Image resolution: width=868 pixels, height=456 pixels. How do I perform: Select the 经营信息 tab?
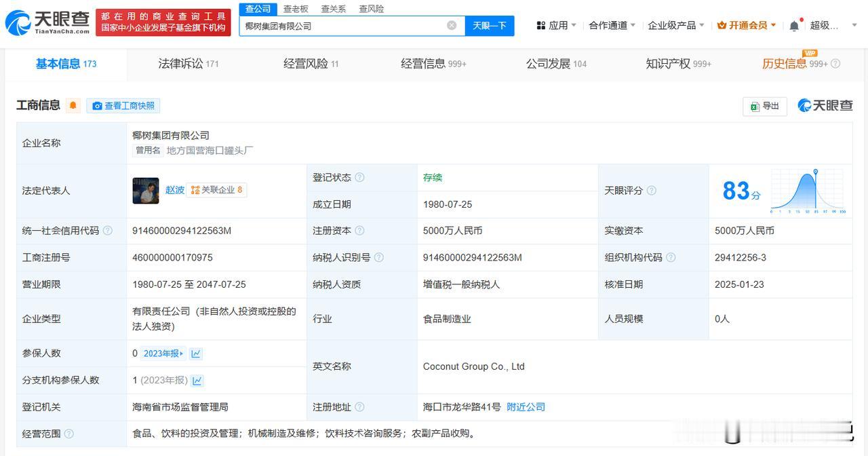point(433,64)
